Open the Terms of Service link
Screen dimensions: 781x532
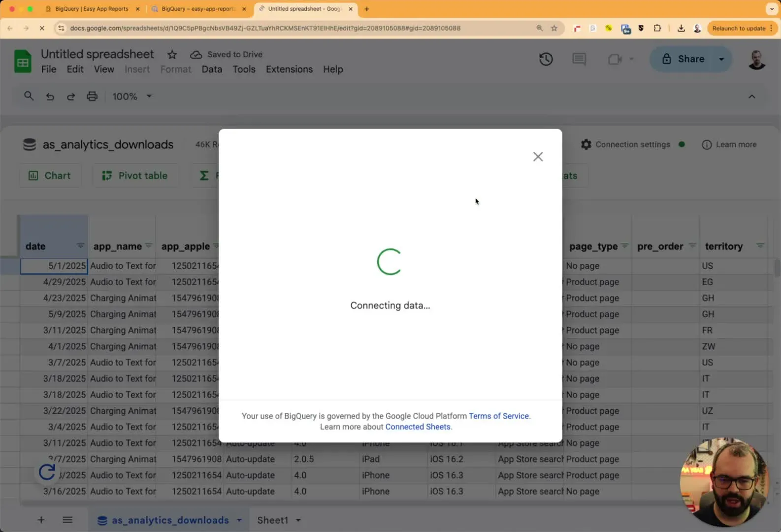pyautogui.click(x=499, y=416)
